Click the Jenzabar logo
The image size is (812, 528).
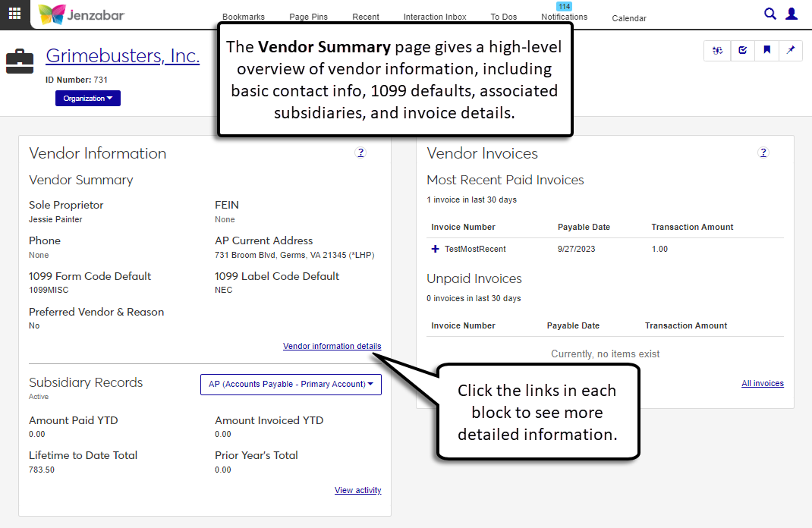(81, 14)
